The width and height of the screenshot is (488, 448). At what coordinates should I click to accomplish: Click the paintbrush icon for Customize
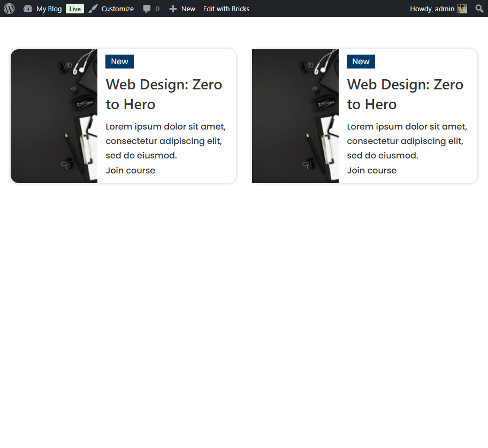[94, 9]
